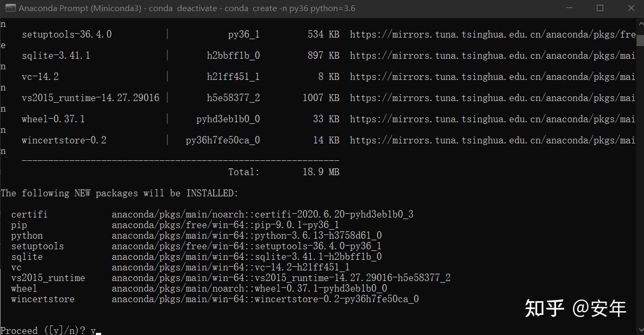
Task: Click the wheel-0.37.1 package entry
Action: coord(53,119)
